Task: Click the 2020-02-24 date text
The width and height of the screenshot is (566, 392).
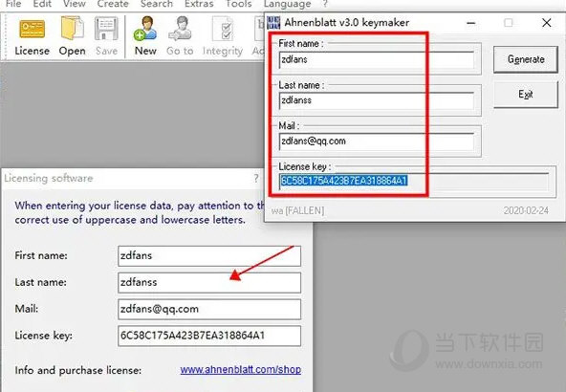Action: coord(526,210)
